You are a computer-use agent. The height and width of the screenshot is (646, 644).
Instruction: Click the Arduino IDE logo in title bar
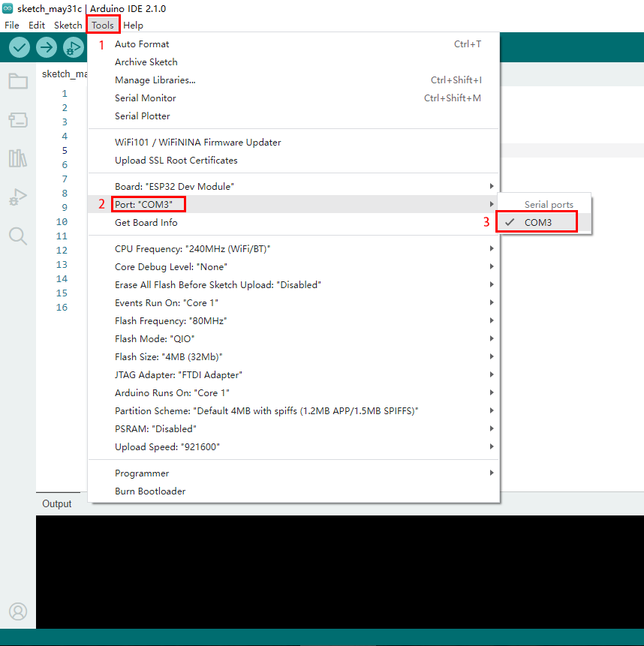(x=8, y=8)
